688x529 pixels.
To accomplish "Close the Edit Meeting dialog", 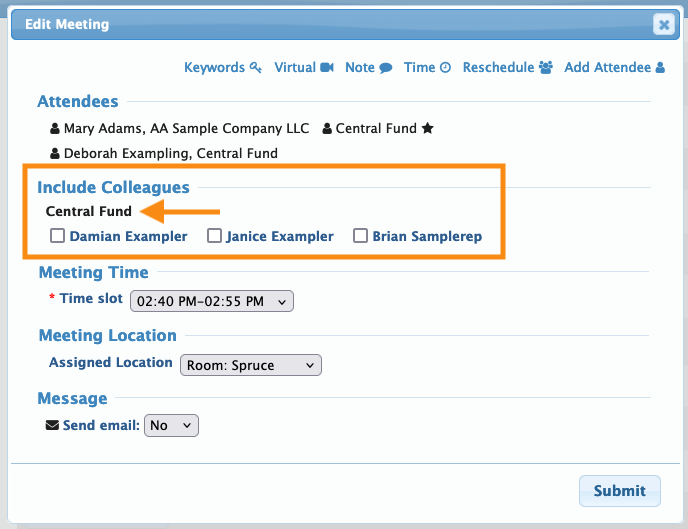I will tap(663, 25).
